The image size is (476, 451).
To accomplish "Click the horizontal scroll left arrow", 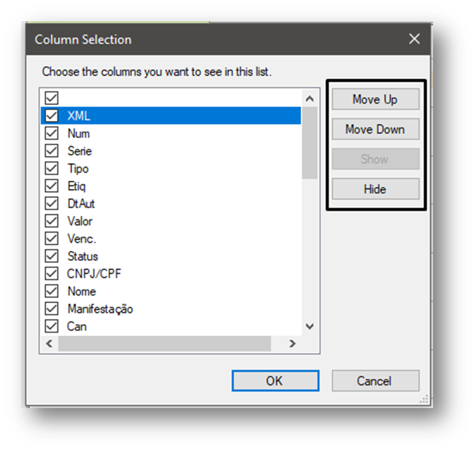I will (x=49, y=343).
